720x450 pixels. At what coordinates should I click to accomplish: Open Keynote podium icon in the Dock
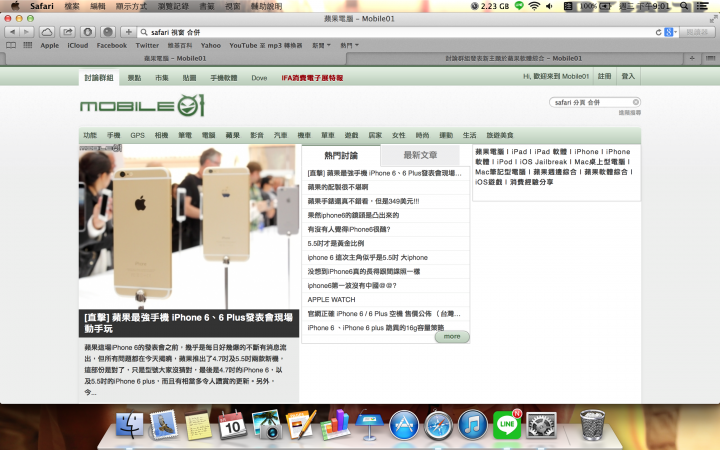pos(370,425)
